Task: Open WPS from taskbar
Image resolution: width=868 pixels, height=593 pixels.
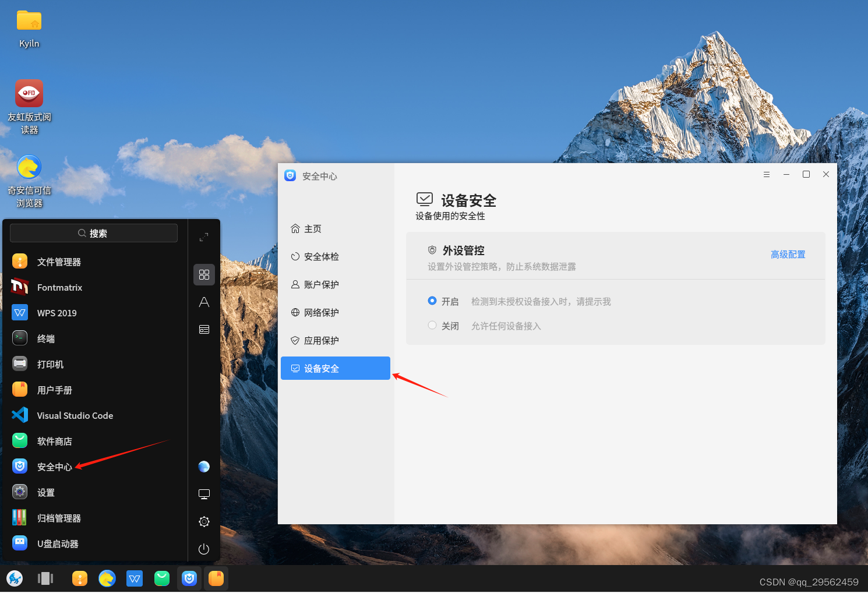Action: 135,578
